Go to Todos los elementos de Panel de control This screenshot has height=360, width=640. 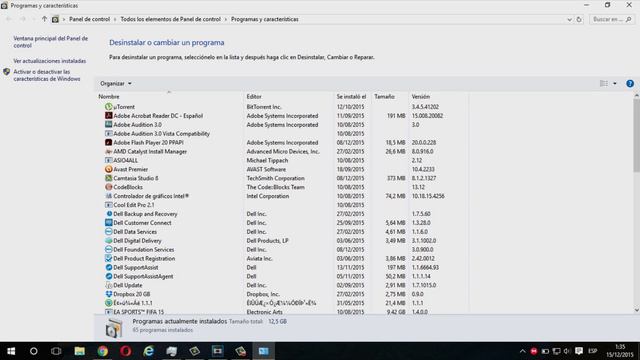point(170,19)
